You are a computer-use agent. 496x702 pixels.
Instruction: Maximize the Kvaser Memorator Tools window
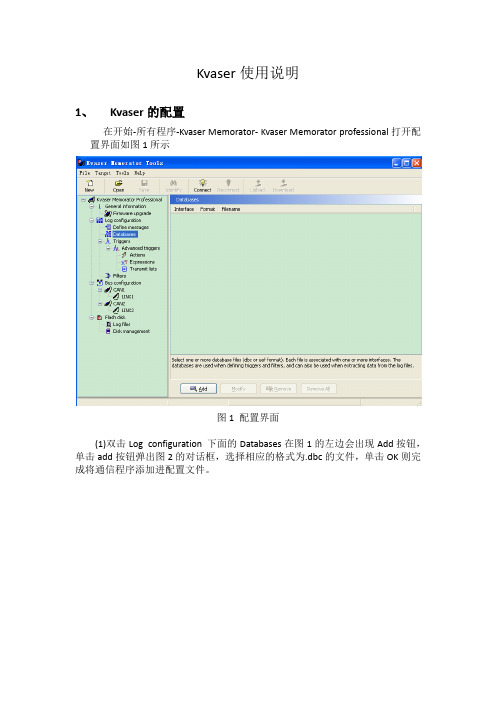point(406,163)
